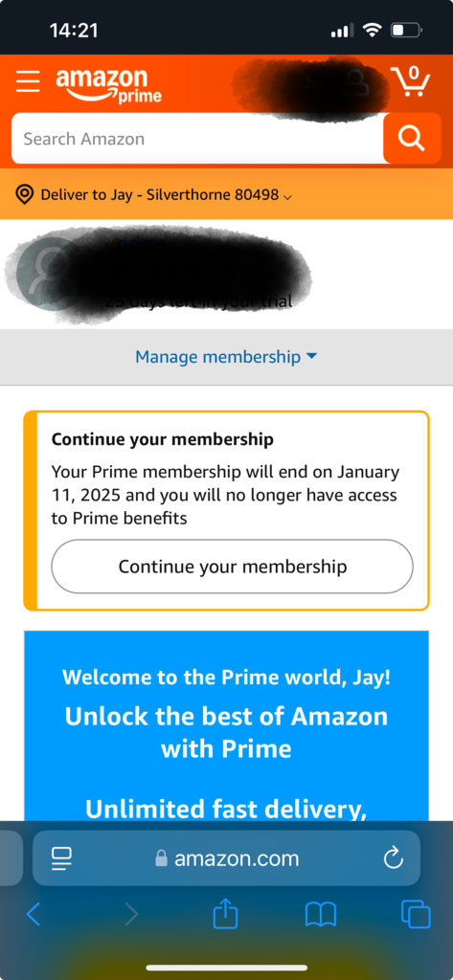Open Safari bookmarks book icon
Screen dimensions: 453x980
coord(321,916)
